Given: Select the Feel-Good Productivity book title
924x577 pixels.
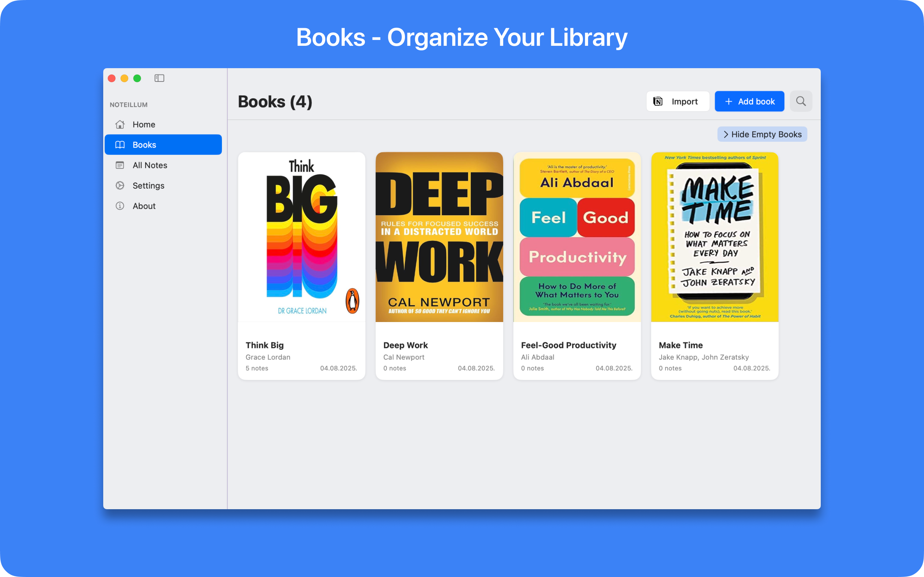Looking at the screenshot, I should (x=568, y=345).
